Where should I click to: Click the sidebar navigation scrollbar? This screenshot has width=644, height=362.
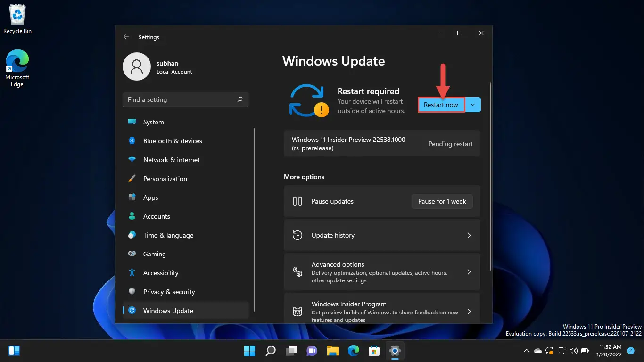pyautogui.click(x=254, y=219)
